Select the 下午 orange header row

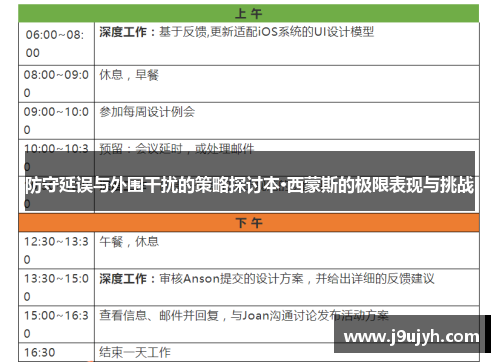click(249, 223)
